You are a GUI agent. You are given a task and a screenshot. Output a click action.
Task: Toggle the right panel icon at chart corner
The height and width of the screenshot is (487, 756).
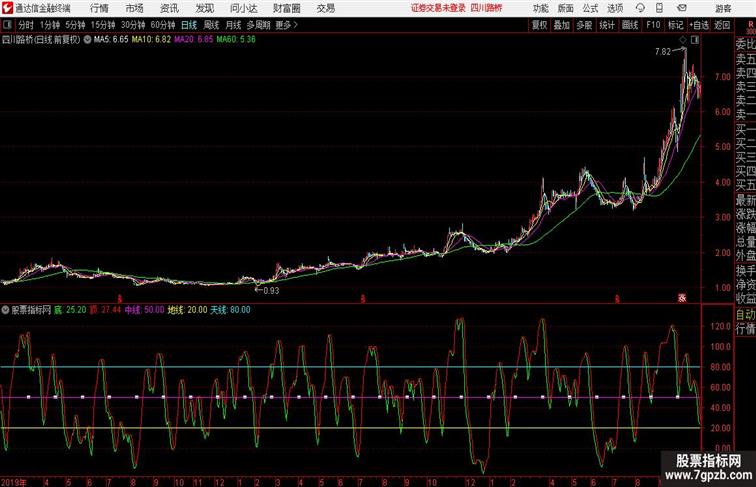tap(695, 40)
